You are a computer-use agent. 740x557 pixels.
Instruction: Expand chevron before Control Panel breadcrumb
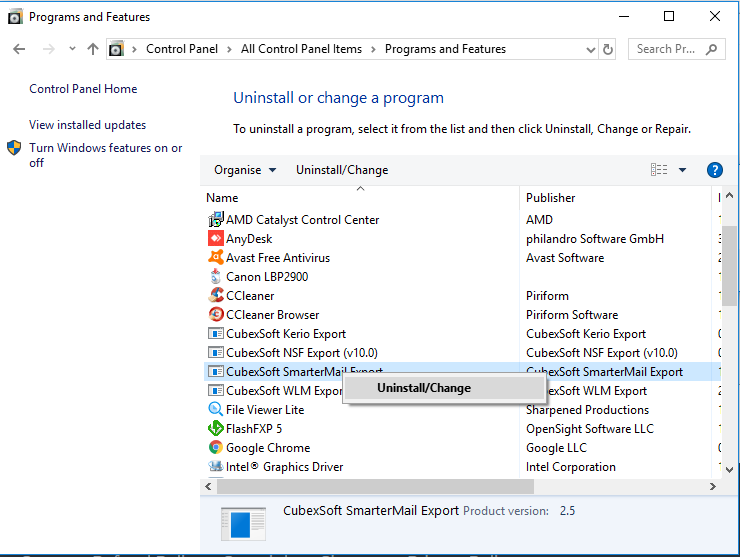(x=135, y=50)
